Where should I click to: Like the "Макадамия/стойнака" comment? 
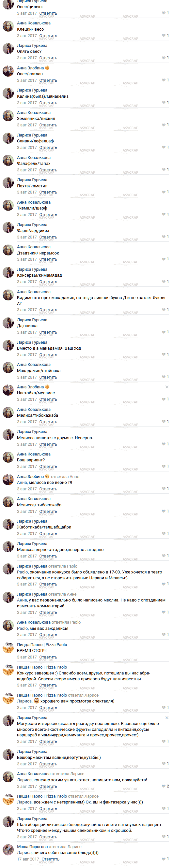tap(165, 377)
